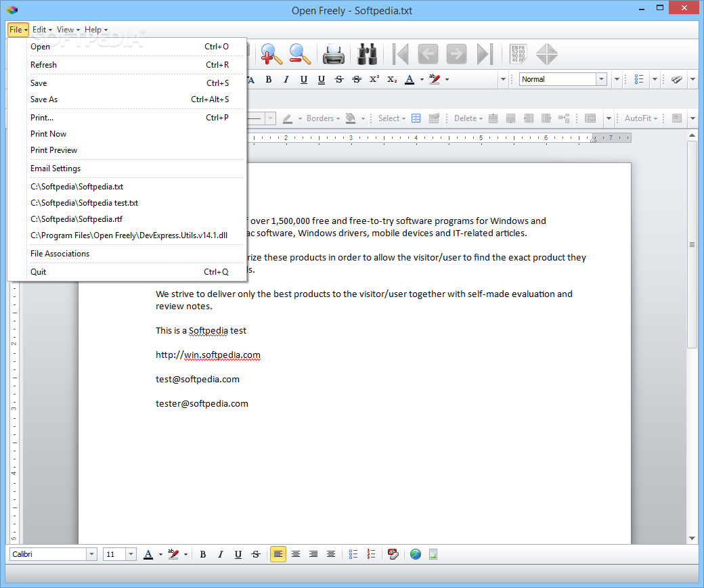Click upper toolbar highlight color marker
The height and width of the screenshot is (588, 704).
[x=434, y=79]
